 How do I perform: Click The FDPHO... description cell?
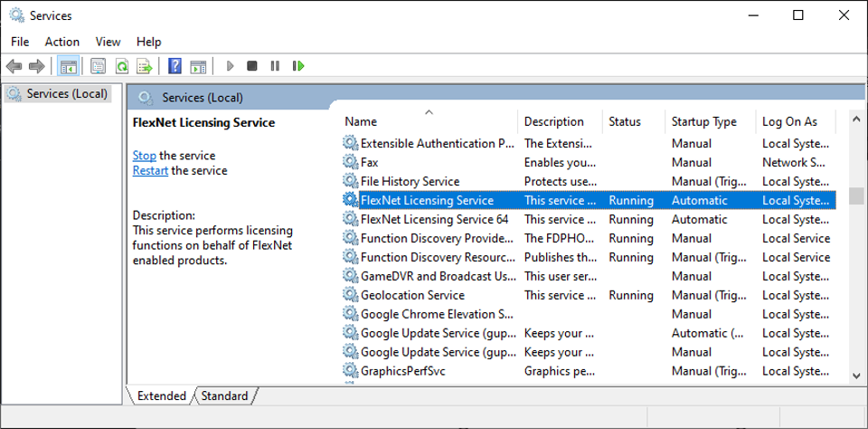[559, 238]
